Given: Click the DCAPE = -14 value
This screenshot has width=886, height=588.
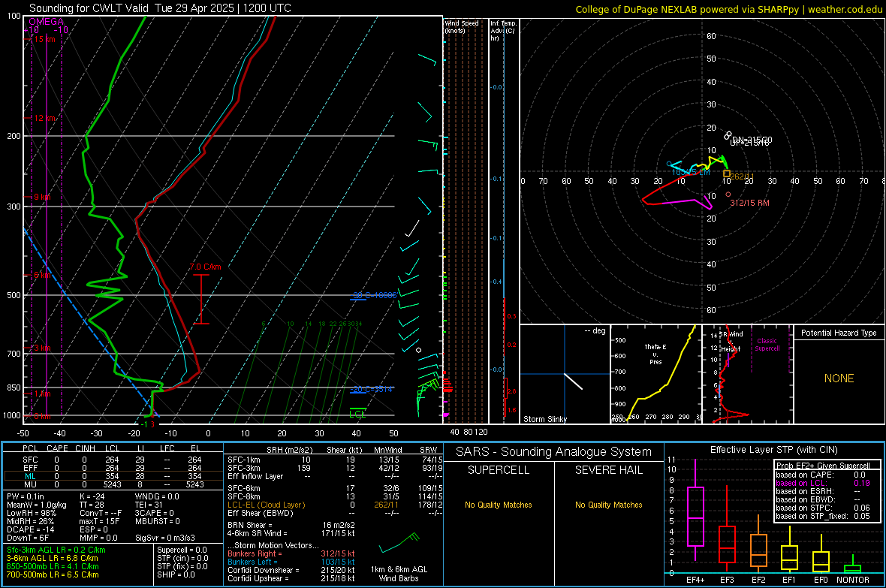Looking at the screenshot, I should (31, 529).
